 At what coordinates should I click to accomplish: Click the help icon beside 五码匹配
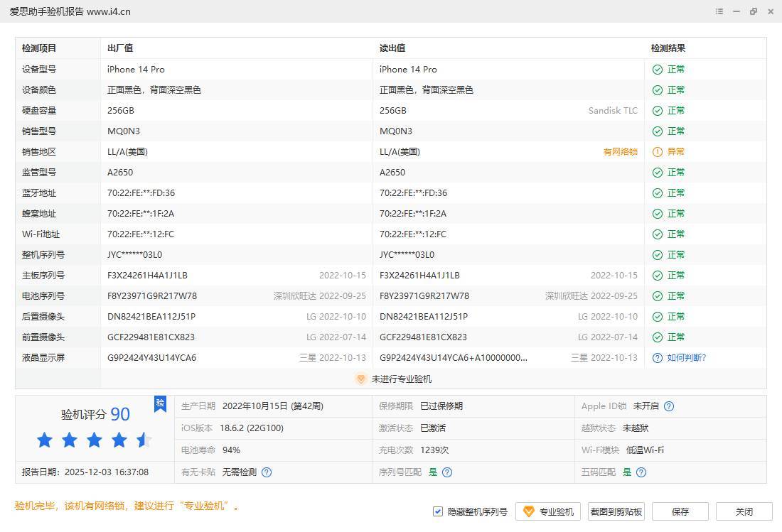pos(641,472)
